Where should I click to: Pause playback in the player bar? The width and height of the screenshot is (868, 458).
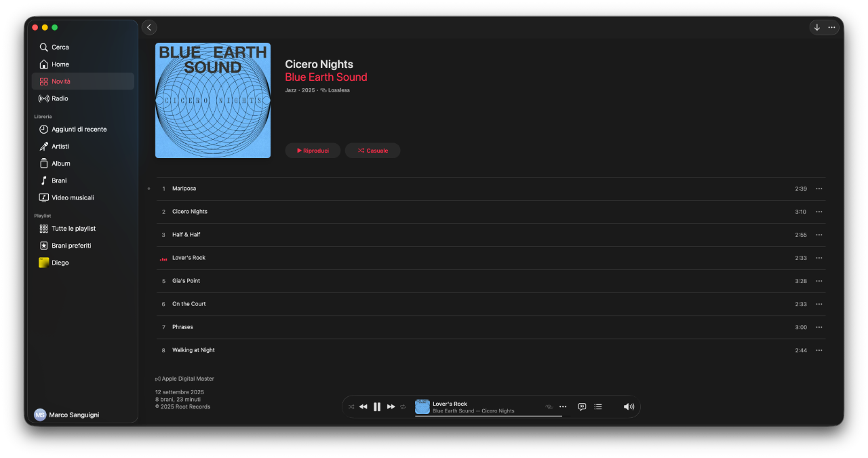pyautogui.click(x=377, y=407)
